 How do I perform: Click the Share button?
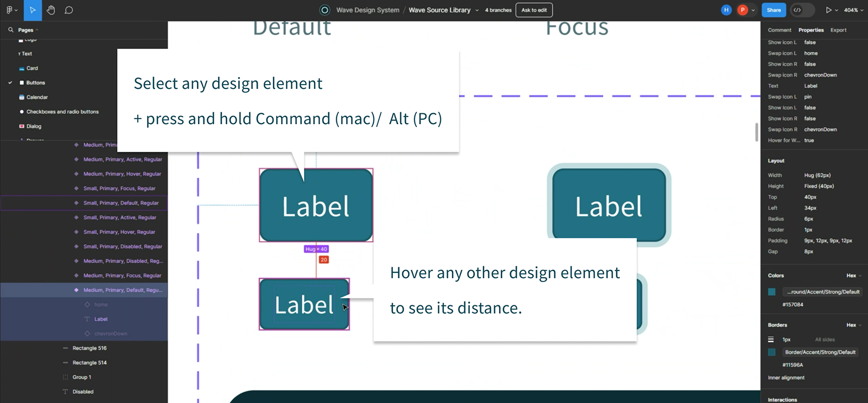pyautogui.click(x=774, y=10)
